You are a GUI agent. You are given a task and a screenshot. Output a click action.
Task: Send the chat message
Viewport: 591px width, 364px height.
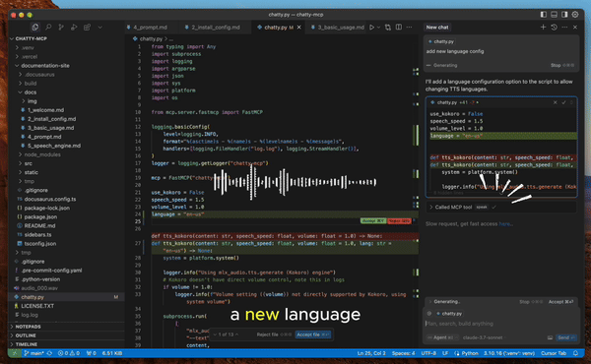tap(566, 337)
